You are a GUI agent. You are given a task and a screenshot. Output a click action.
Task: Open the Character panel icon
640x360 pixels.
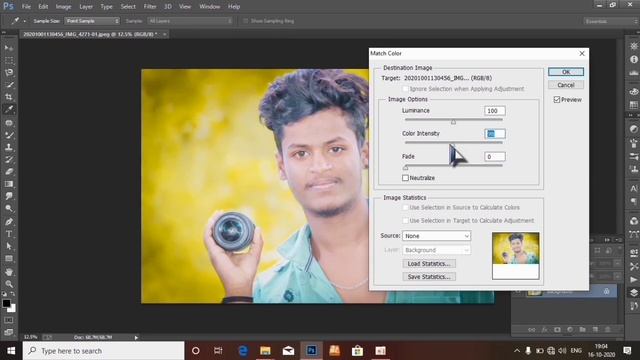[x=634, y=188]
